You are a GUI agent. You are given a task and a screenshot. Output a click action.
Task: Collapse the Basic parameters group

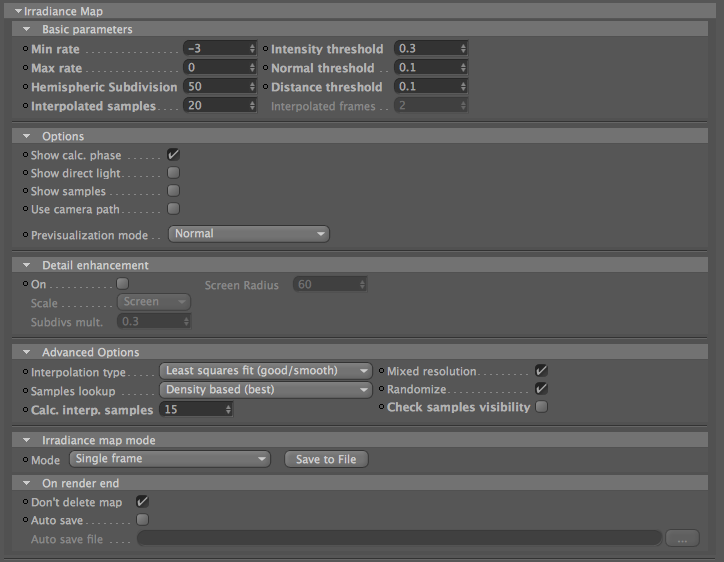[x=26, y=29]
